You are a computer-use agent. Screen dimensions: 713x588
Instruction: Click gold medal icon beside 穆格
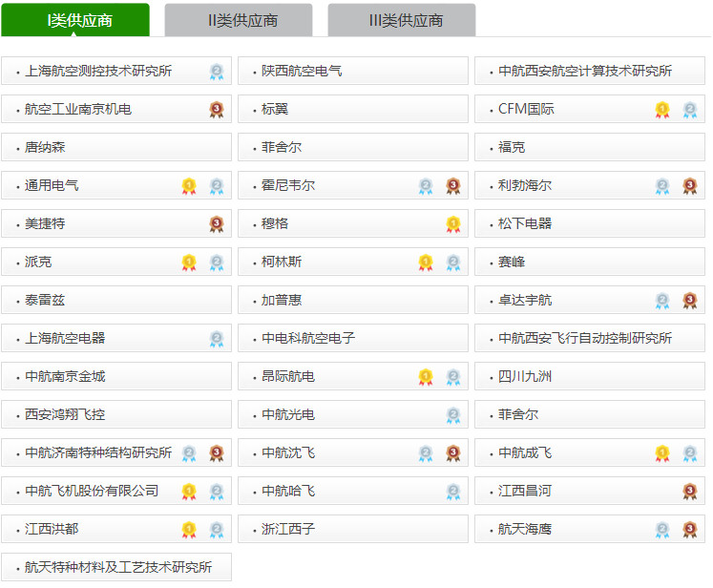pos(453,224)
